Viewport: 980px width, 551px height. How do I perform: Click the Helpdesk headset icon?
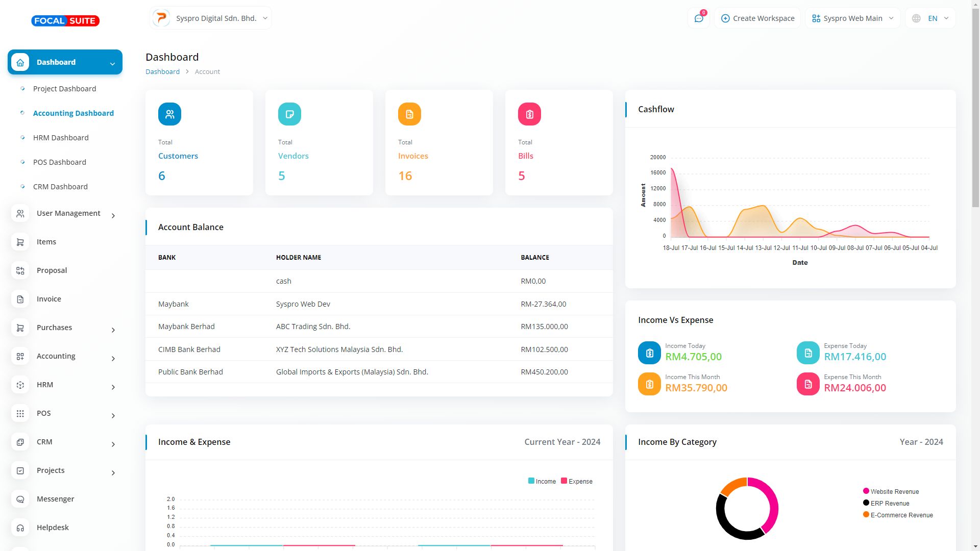coord(20,528)
